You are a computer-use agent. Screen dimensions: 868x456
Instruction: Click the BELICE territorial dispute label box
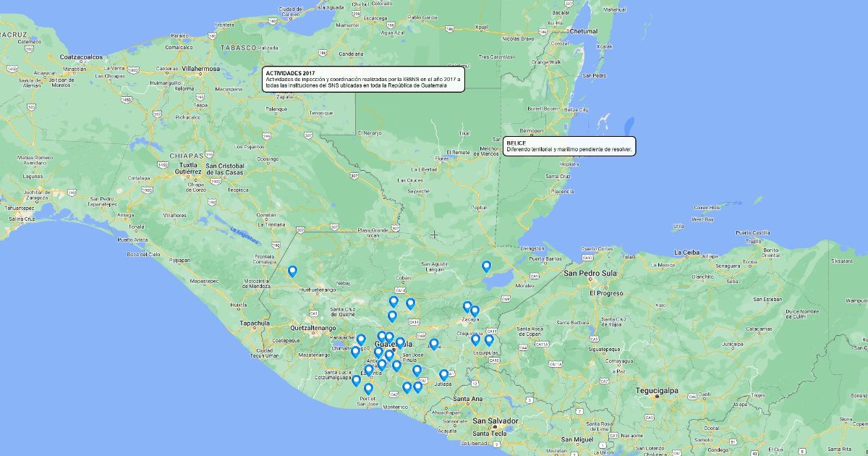click(569, 146)
